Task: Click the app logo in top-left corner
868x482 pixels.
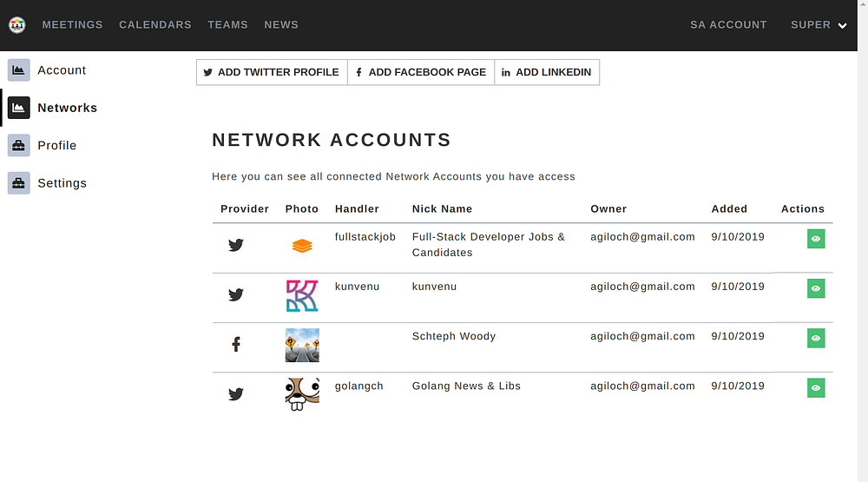Action: 17,25
